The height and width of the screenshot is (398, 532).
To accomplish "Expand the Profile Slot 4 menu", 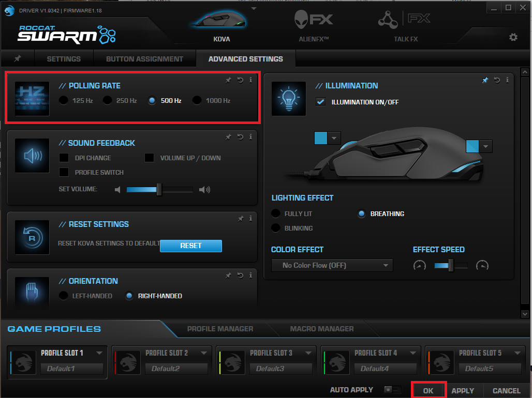I will [x=413, y=353].
